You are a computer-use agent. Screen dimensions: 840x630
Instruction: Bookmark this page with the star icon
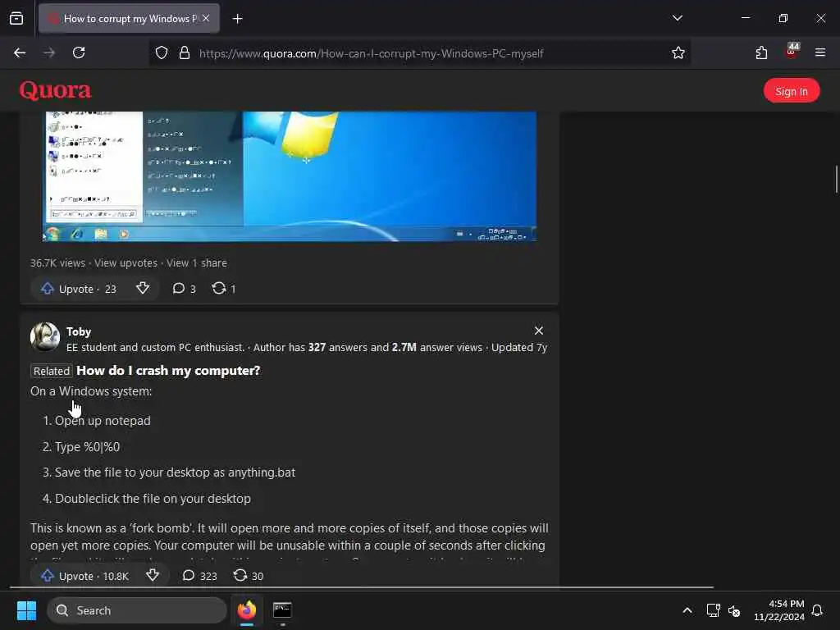[x=678, y=53]
